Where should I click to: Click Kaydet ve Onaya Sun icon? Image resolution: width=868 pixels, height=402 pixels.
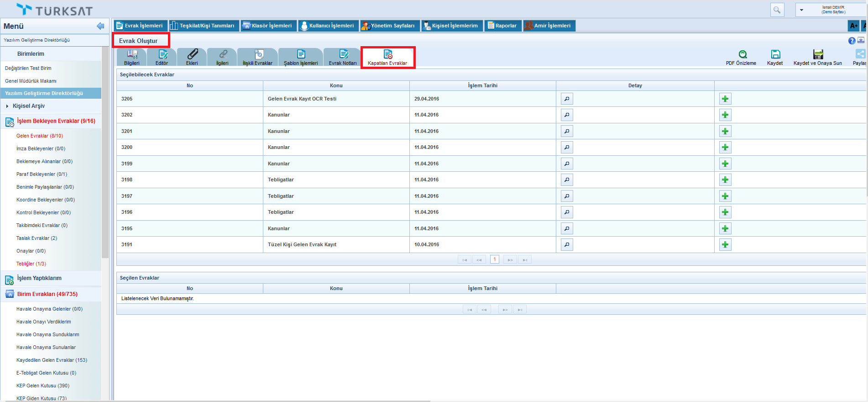pos(818,54)
